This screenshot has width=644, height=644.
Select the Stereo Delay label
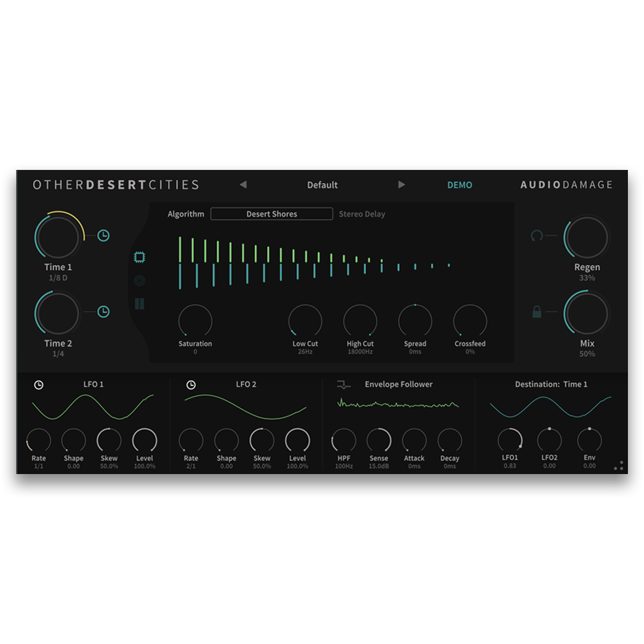pyautogui.click(x=362, y=214)
